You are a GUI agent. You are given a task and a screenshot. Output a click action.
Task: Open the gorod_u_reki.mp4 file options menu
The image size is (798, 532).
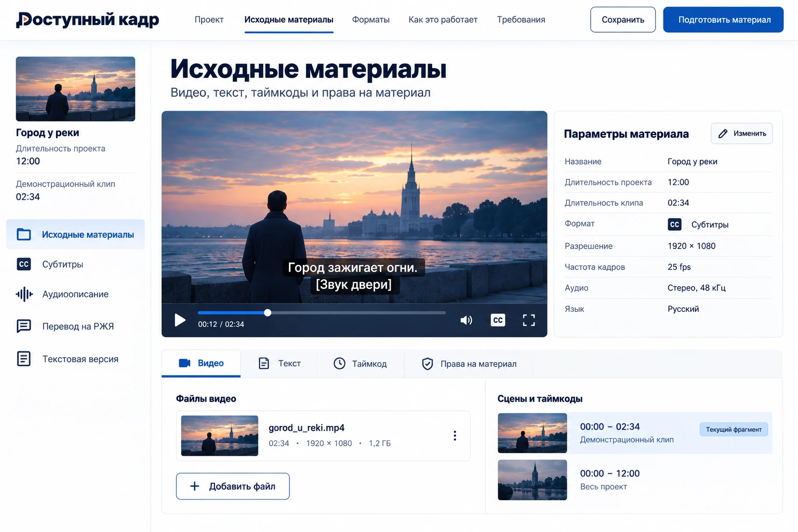point(455,435)
